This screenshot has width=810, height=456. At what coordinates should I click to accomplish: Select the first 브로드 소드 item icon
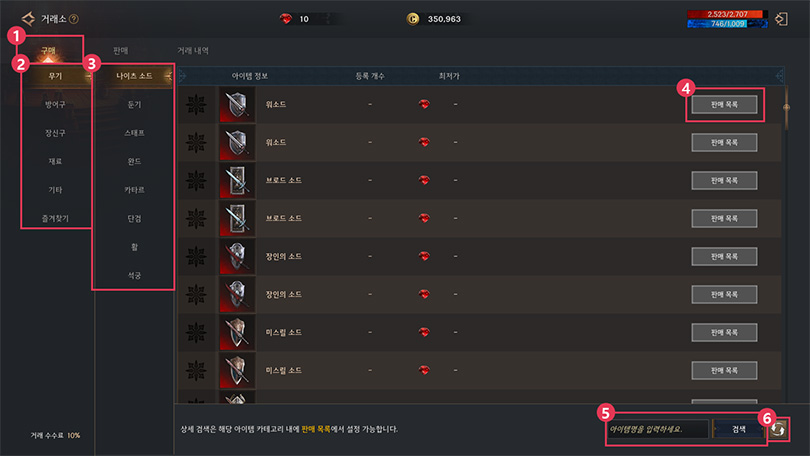tap(237, 180)
